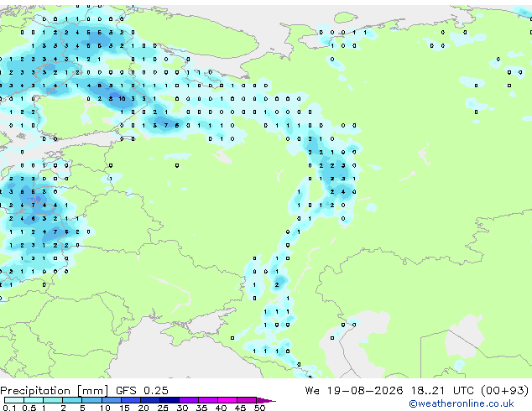The height and width of the screenshot is (411, 532).
Task: Click the legend swatch between 25 and 30
Action: (x=170, y=400)
